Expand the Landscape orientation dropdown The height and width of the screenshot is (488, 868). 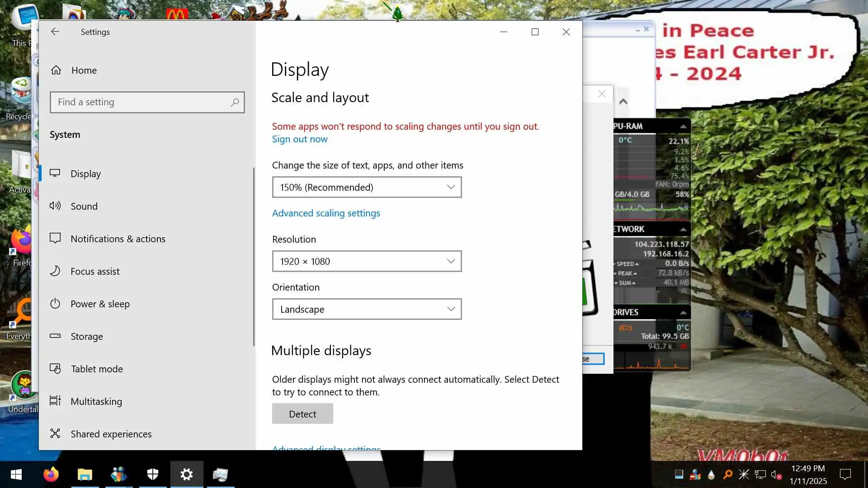pyautogui.click(x=367, y=309)
